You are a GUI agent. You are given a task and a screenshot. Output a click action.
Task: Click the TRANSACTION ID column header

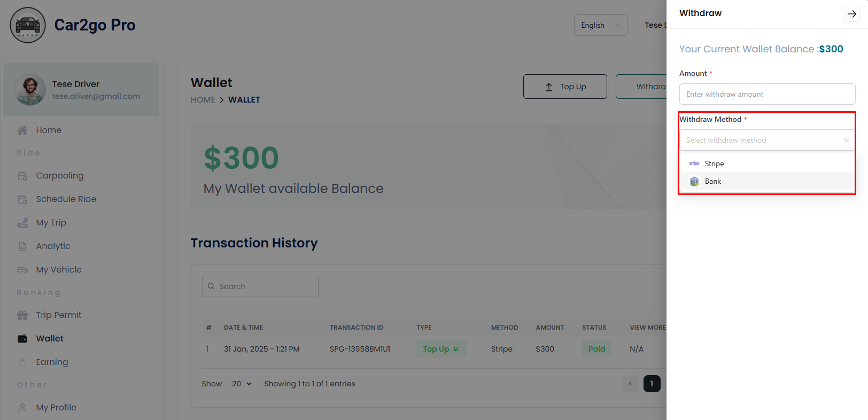(x=356, y=328)
